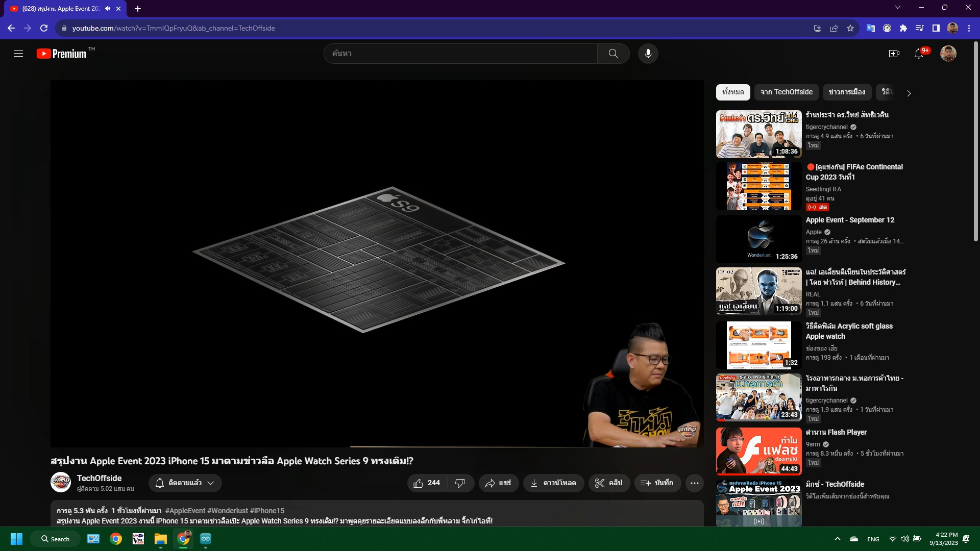Image resolution: width=980 pixels, height=551 pixels.
Task: Mute the tab via speaker icon
Action: 107,9
